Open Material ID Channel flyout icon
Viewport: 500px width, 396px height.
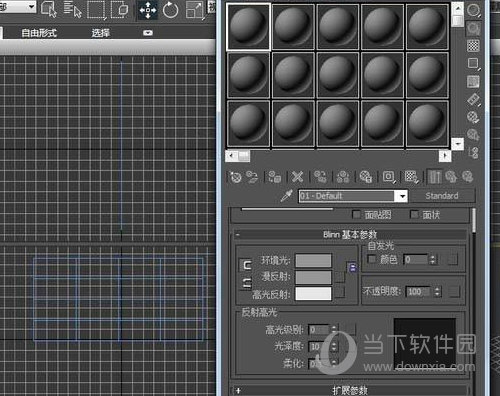(x=389, y=177)
